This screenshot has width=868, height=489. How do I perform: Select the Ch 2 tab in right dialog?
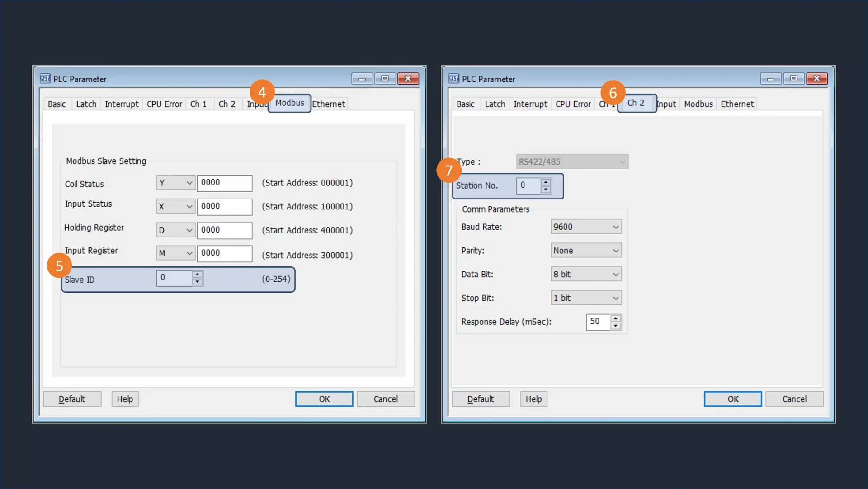pos(636,103)
